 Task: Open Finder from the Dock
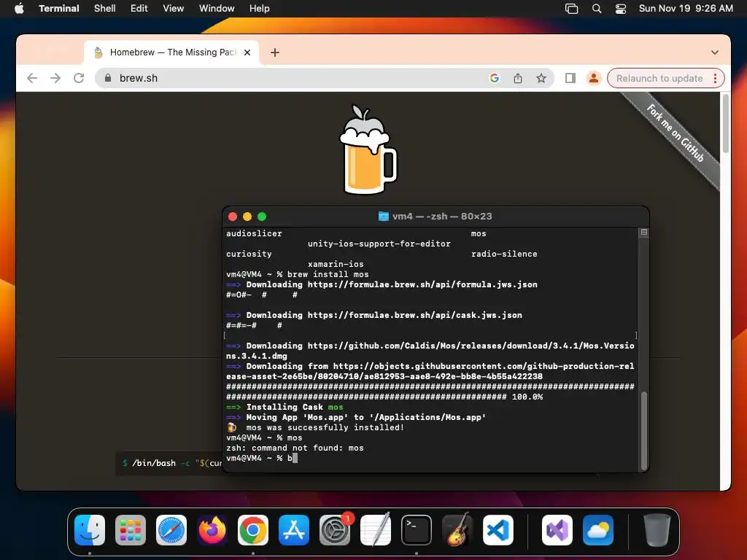[x=90, y=530]
